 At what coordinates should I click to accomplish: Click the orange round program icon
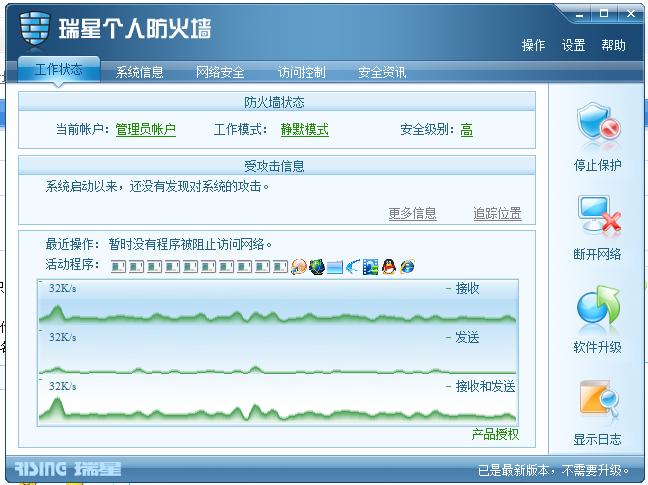point(299,266)
